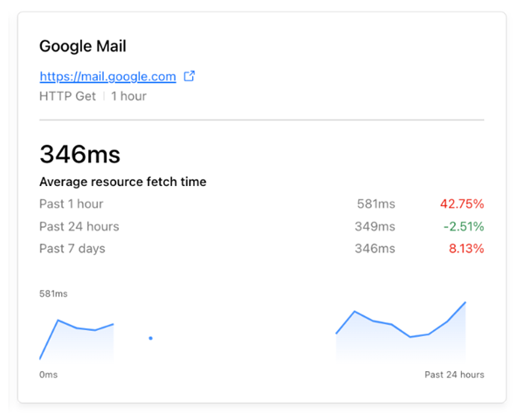
Task: Click the Google Mail card title
Action: pyautogui.click(x=83, y=46)
